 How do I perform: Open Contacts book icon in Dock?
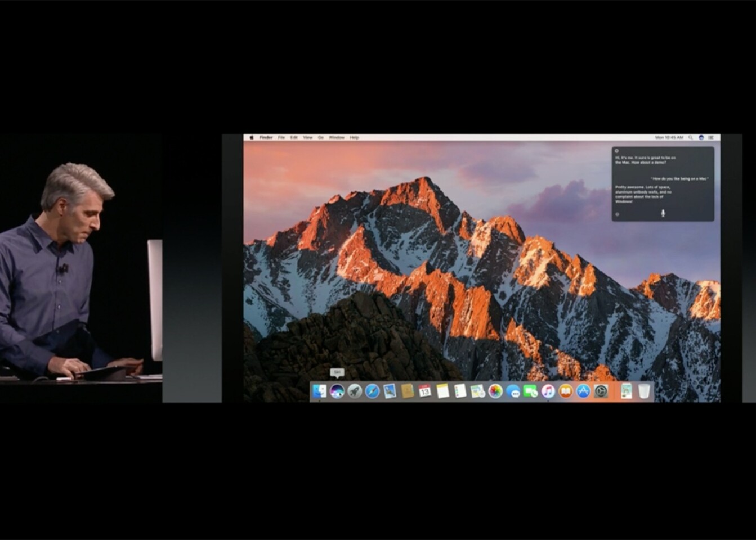(x=408, y=391)
